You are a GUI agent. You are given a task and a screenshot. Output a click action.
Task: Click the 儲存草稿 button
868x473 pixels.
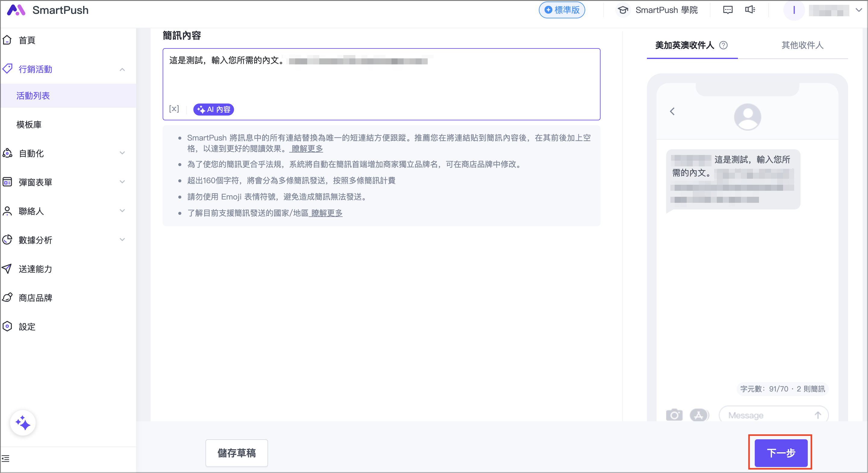click(236, 453)
